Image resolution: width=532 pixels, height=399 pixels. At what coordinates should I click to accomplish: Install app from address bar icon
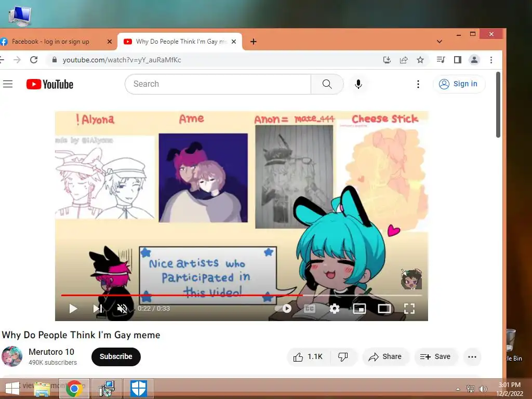tap(387, 60)
